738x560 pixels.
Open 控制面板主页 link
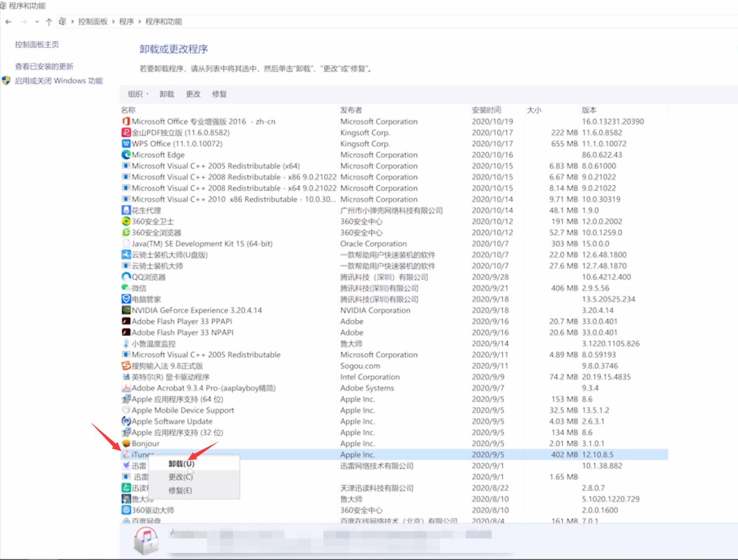tap(37, 45)
